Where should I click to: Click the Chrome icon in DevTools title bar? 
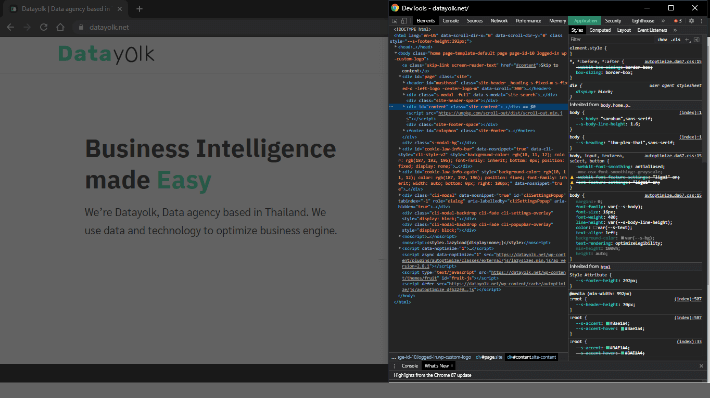[395, 8]
